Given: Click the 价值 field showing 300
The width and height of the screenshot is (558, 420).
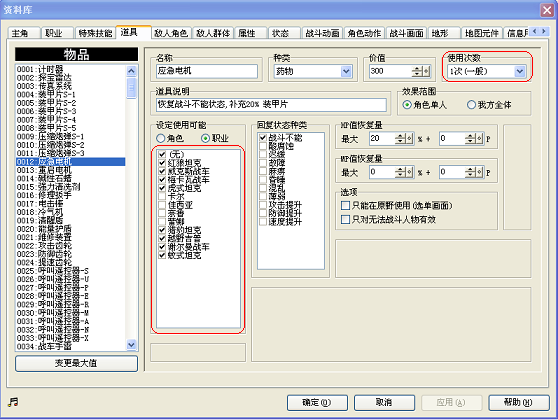Looking at the screenshot, I should (390, 71).
